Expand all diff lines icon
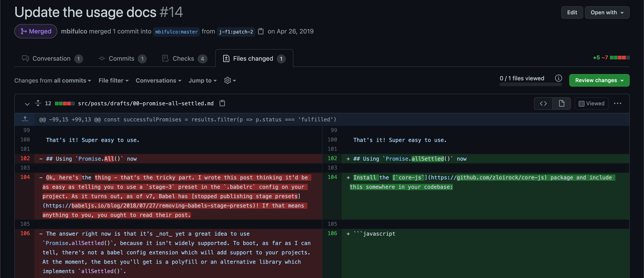644x278 pixels. click(38, 103)
